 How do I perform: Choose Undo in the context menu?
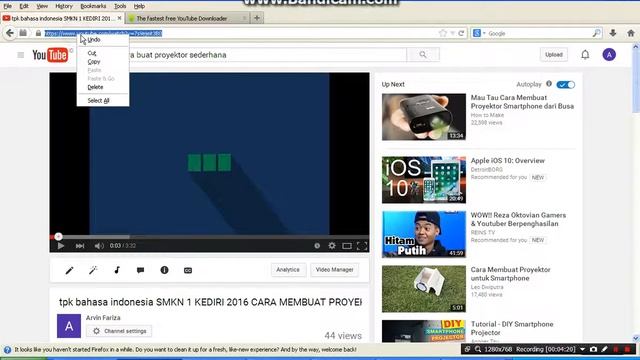pos(103,40)
